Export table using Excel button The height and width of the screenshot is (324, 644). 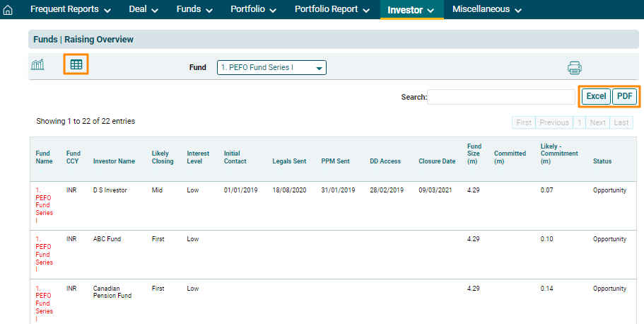click(596, 96)
